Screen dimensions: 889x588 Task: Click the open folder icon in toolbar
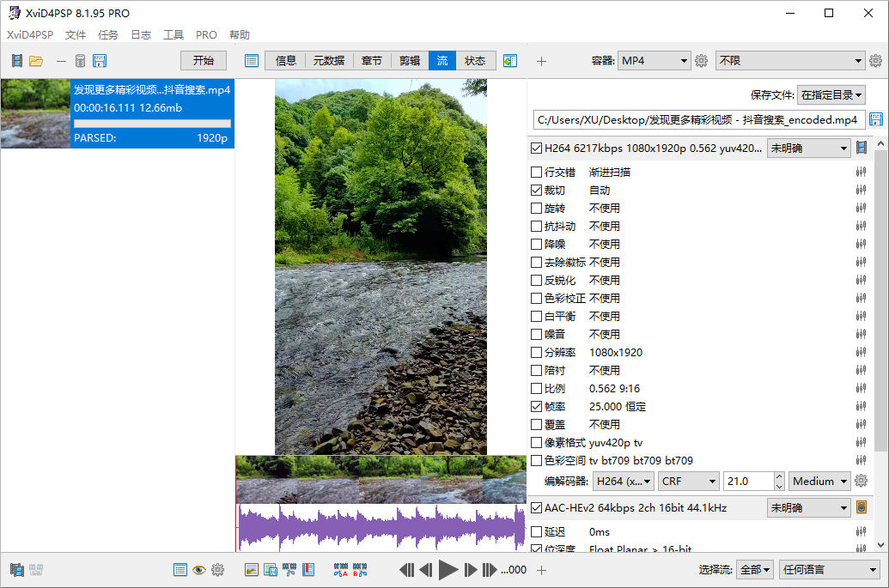pos(36,61)
